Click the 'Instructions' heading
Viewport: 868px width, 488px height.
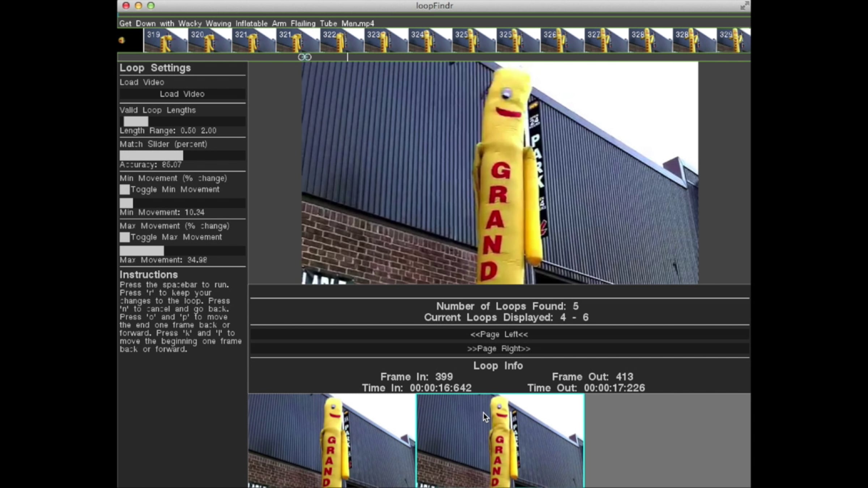(x=149, y=275)
